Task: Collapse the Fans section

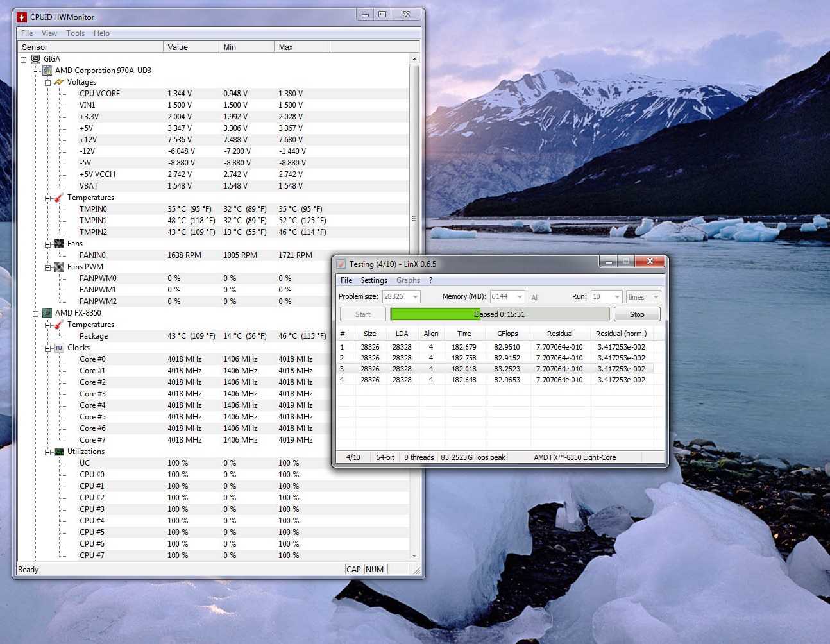Action: 47,244
